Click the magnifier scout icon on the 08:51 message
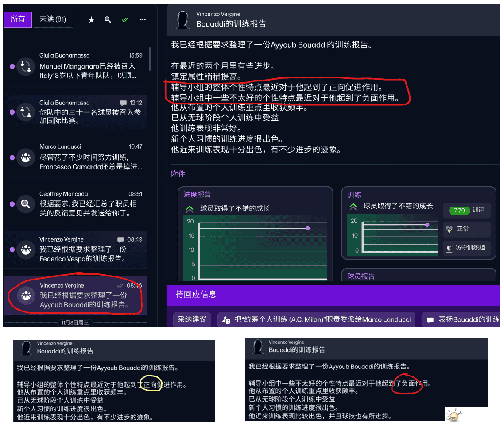The width and height of the screenshot is (504, 426). click(26, 203)
